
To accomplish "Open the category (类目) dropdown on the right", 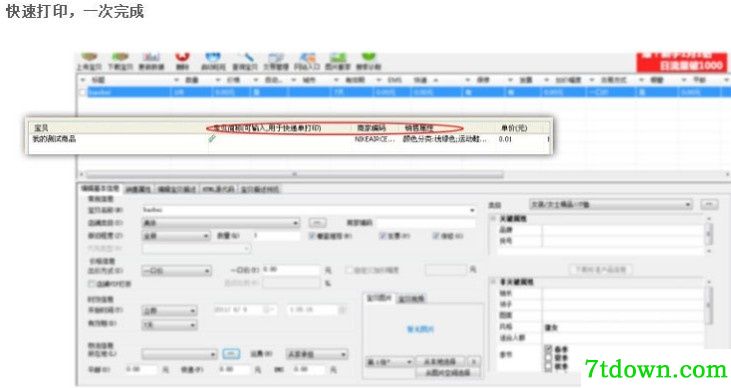I will coord(611,205).
